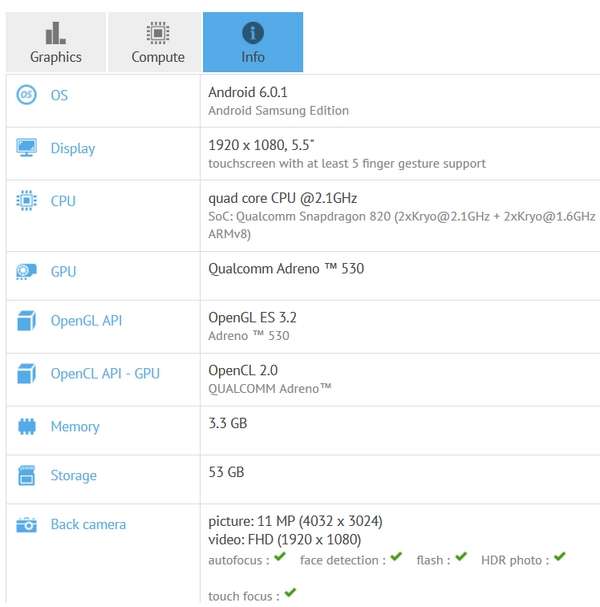Click the Graphics bar chart icon
Screen dimensions: 600x607
point(55,33)
